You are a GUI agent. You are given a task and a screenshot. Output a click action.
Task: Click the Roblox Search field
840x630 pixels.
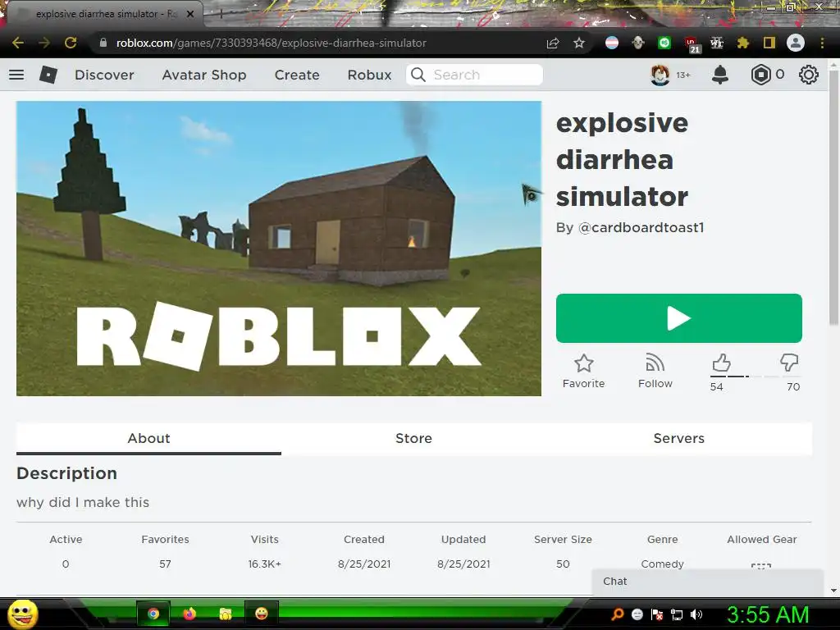click(474, 75)
